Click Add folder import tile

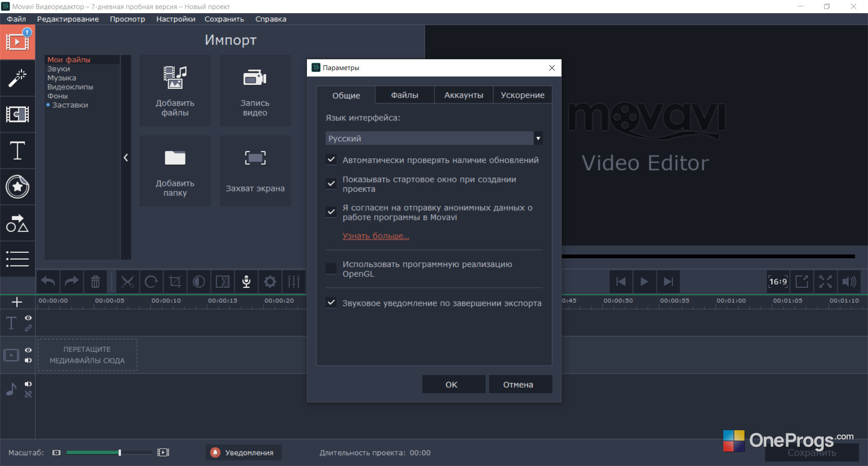pyautogui.click(x=175, y=171)
